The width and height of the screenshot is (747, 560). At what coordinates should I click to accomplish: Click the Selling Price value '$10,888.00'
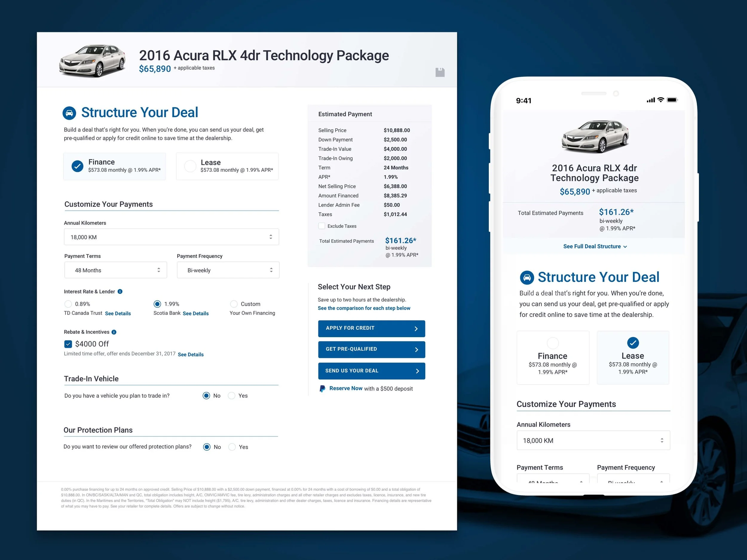pos(397,130)
